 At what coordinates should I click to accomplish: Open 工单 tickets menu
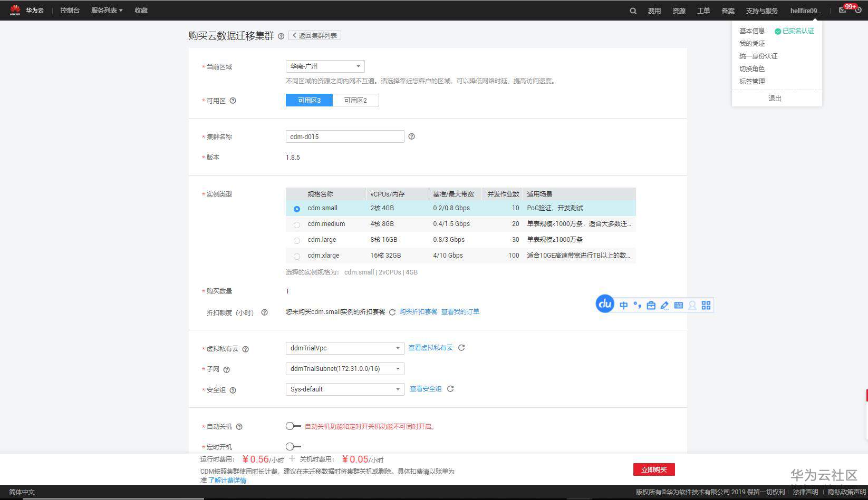coord(703,11)
